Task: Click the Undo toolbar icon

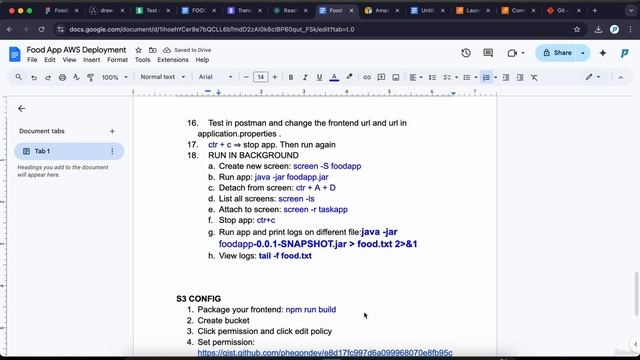Action: 34,77
